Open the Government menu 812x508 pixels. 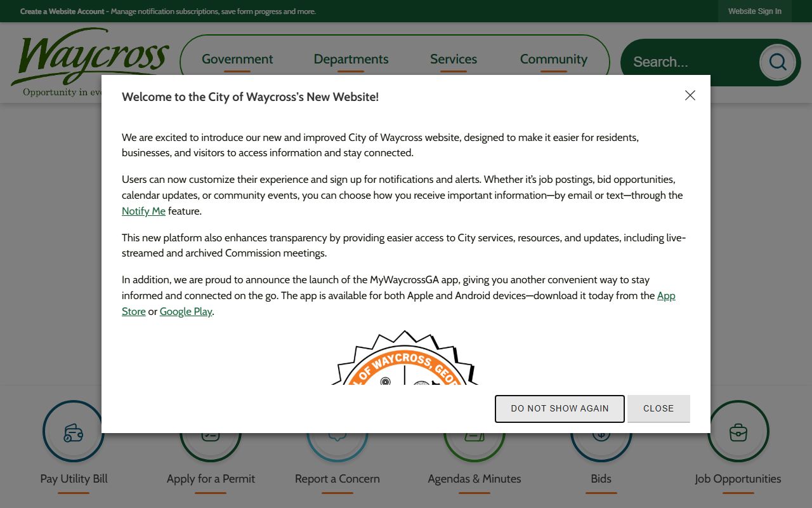coord(237,59)
